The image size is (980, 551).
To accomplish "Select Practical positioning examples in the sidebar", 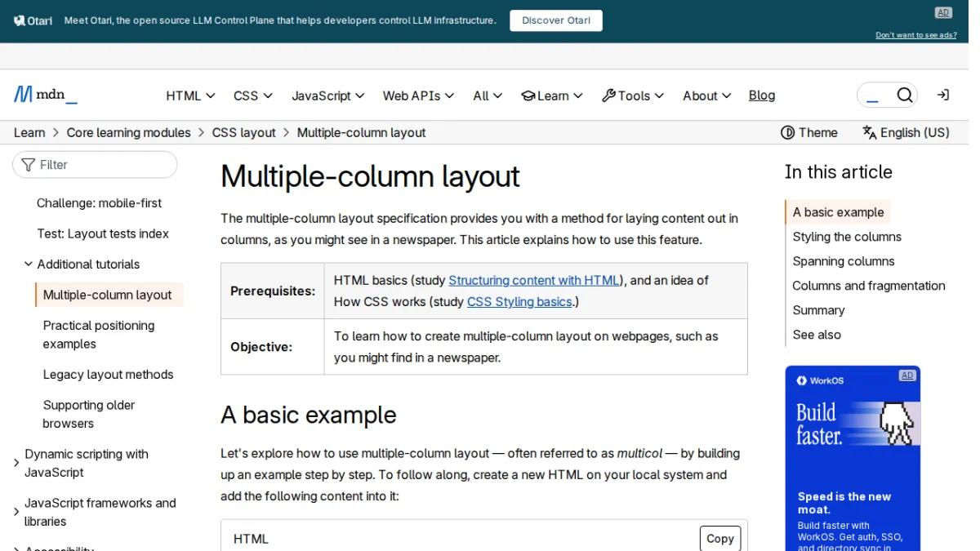I will click(x=99, y=335).
